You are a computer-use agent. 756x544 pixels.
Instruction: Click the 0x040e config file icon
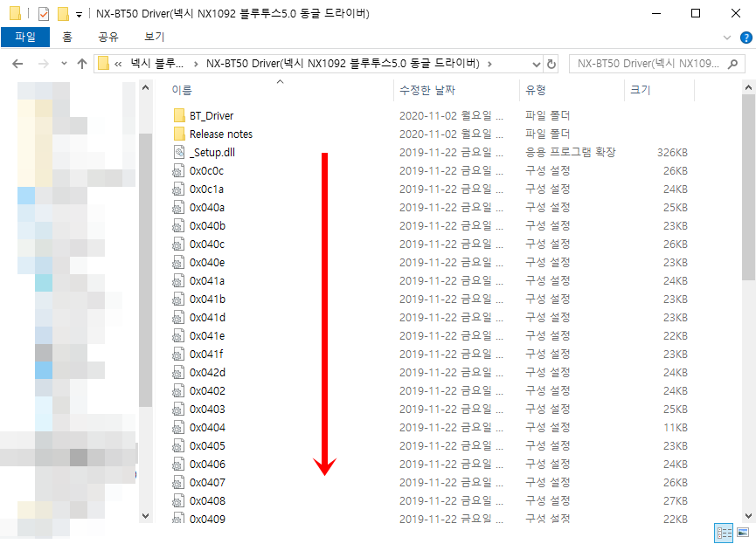tap(179, 262)
